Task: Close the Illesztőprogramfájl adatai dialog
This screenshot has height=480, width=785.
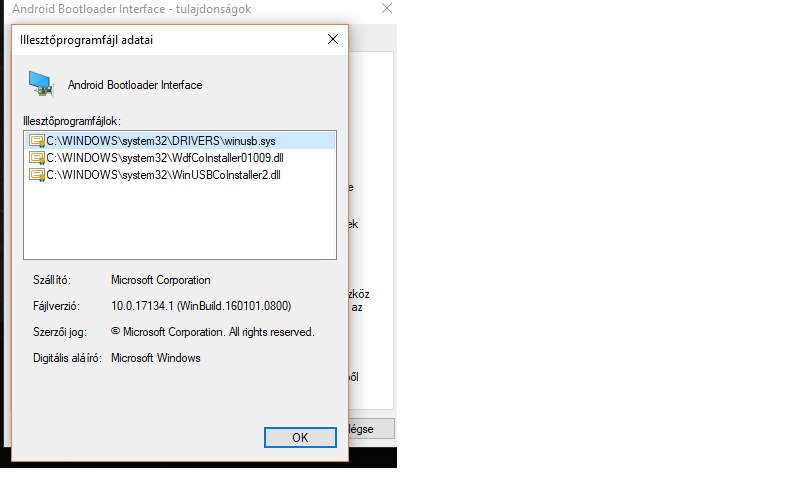Action: point(333,39)
